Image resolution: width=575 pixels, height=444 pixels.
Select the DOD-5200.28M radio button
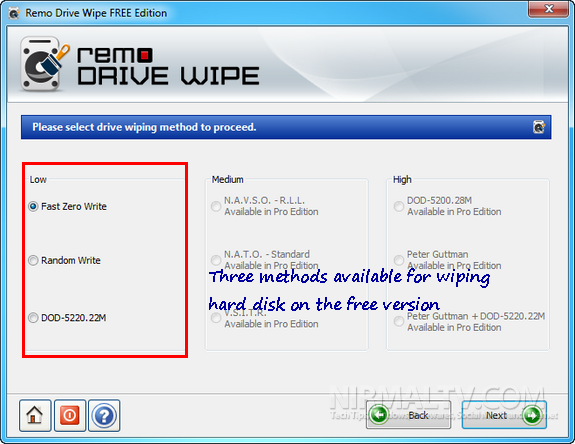pyautogui.click(x=399, y=206)
